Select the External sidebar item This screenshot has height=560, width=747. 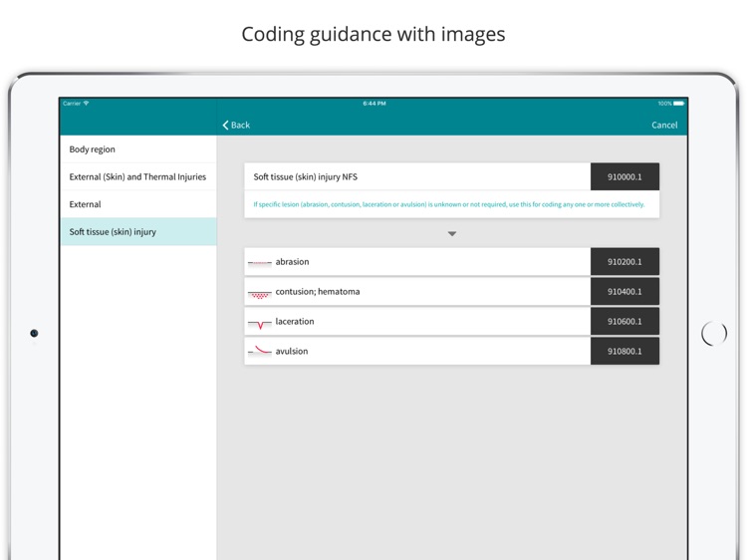click(x=138, y=204)
